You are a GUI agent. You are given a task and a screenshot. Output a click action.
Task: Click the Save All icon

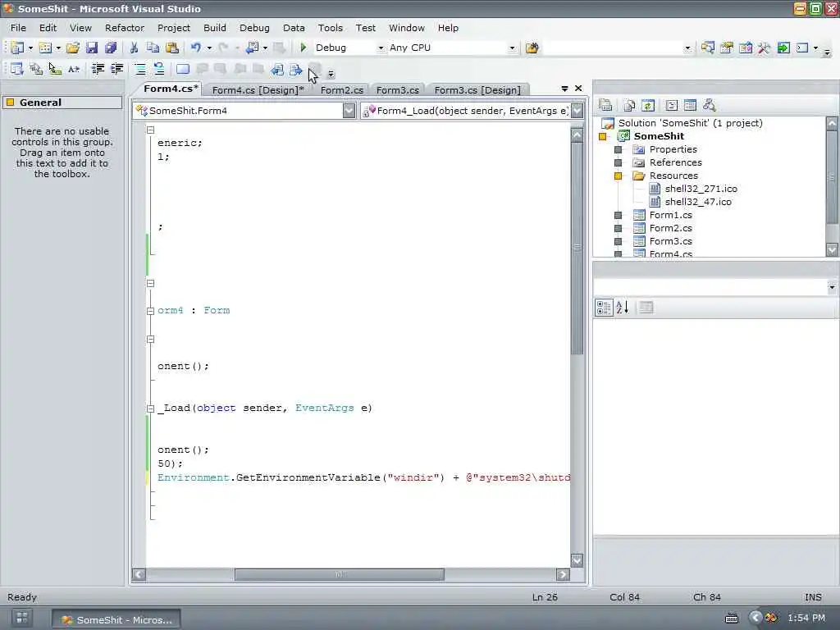pos(111,48)
